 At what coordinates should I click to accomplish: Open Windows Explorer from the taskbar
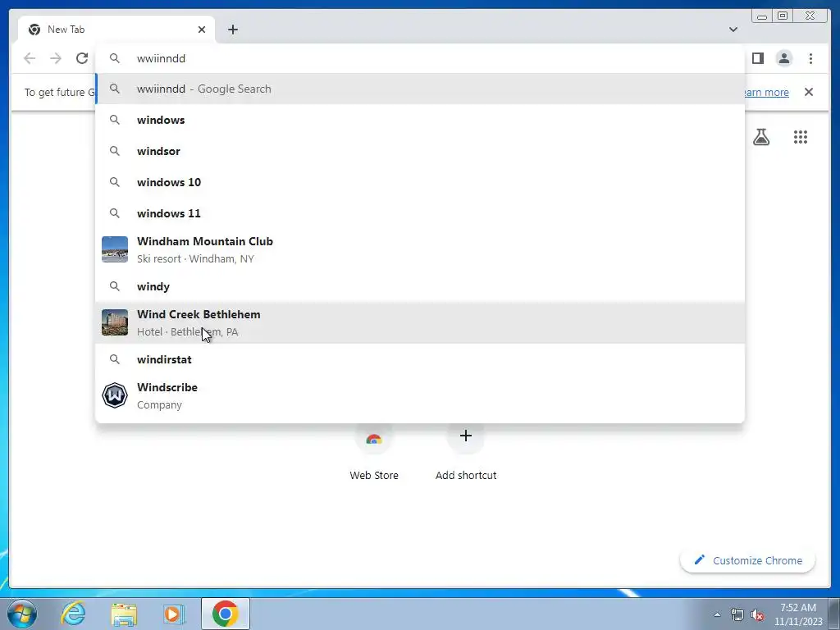click(x=124, y=614)
